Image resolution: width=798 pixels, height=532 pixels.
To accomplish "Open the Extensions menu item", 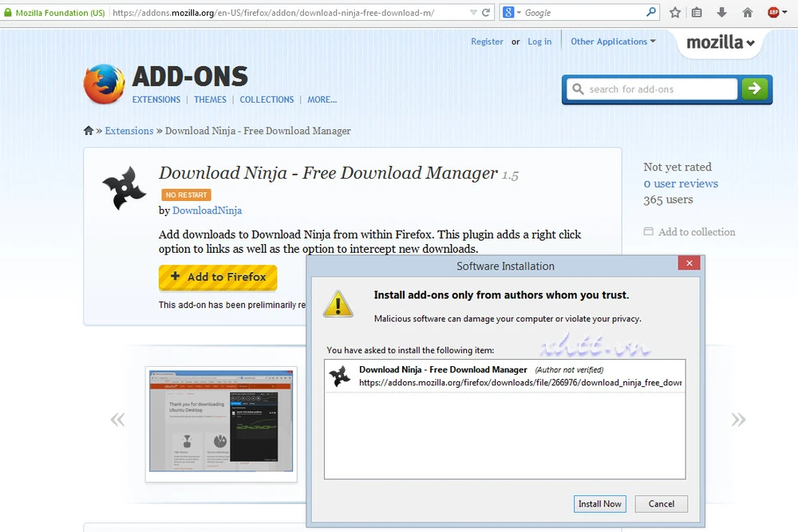I will pyautogui.click(x=156, y=100).
